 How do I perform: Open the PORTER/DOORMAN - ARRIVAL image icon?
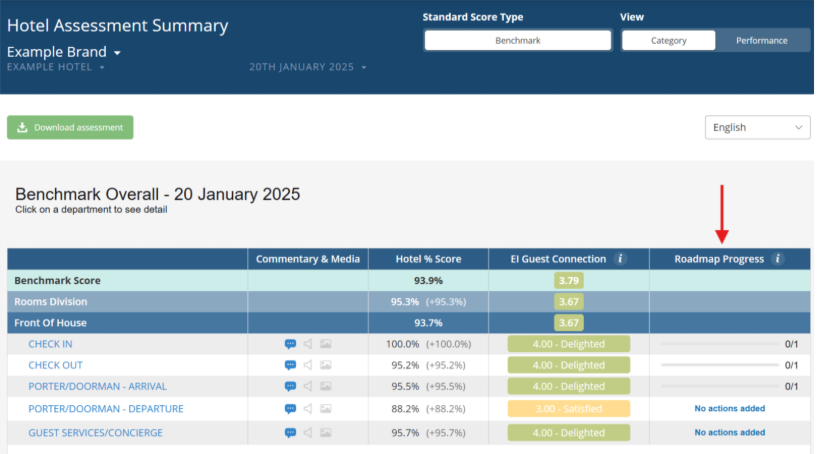coord(326,386)
